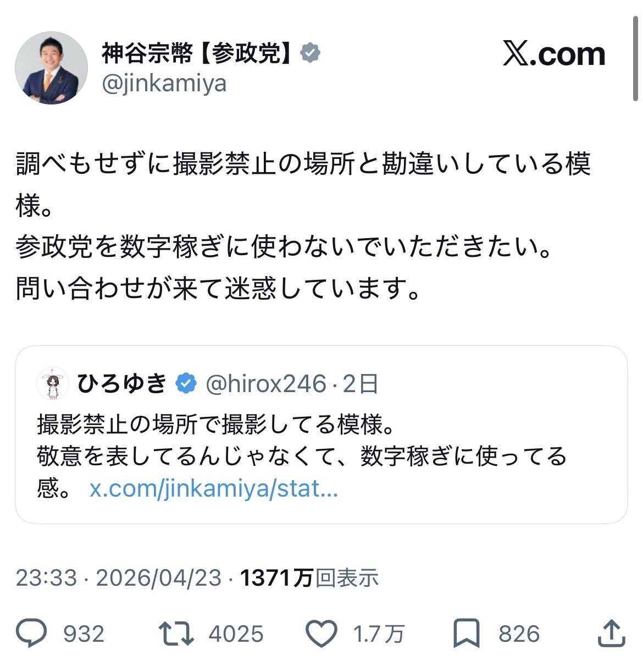Click the ひろゆき display name
This screenshot has height=672, width=643.
coord(122,383)
